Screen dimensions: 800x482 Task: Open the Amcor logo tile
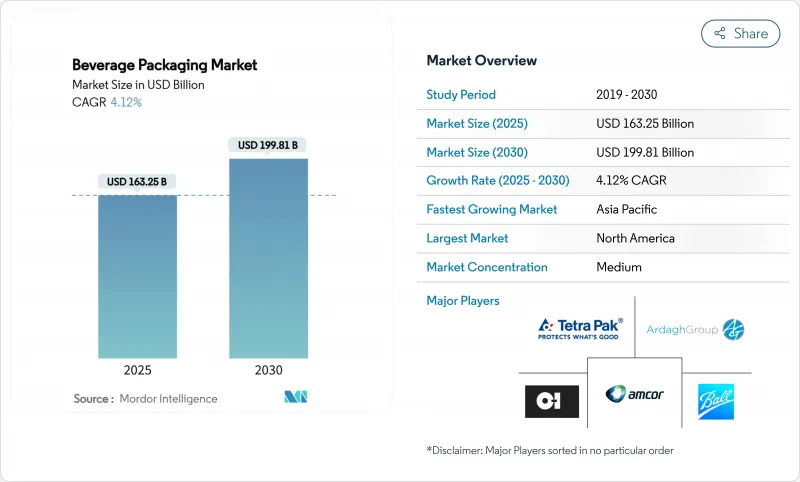tap(634, 393)
